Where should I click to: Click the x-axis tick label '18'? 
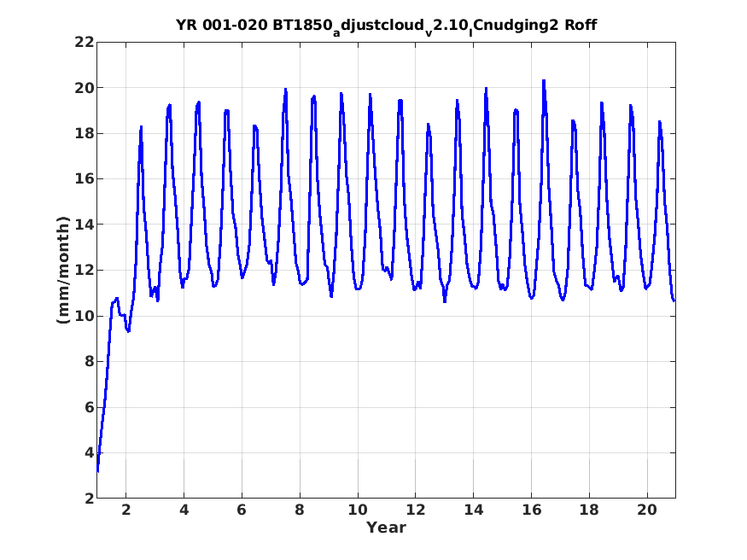(589, 510)
